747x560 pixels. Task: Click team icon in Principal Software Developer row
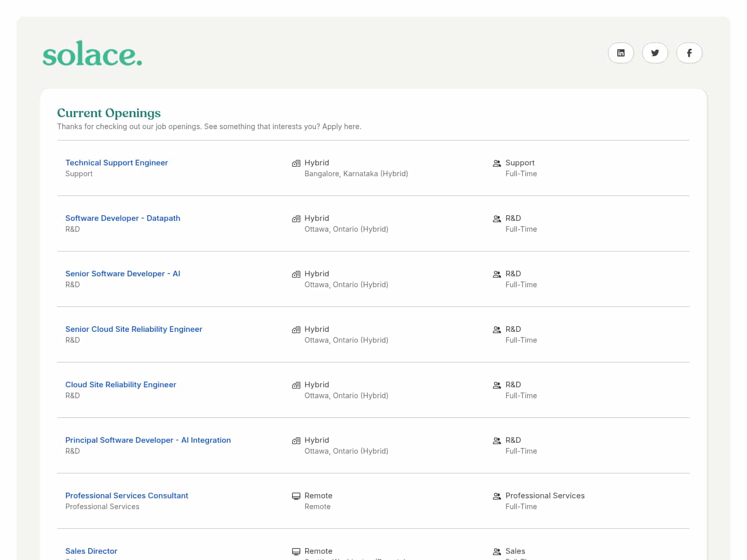497,441
